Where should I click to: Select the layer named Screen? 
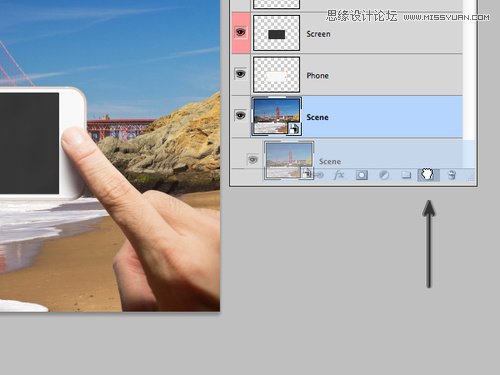318,34
